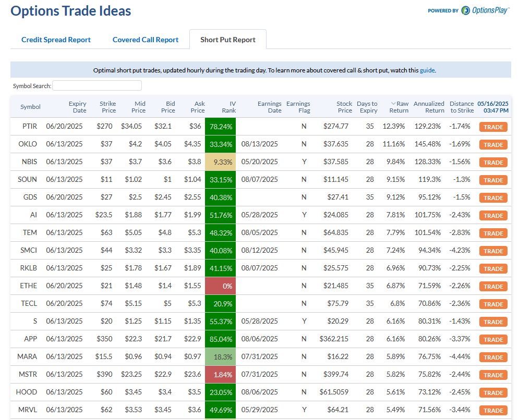The height and width of the screenshot is (420, 519).
Task: Select the SOUN symbol cell
Action: click(x=28, y=179)
